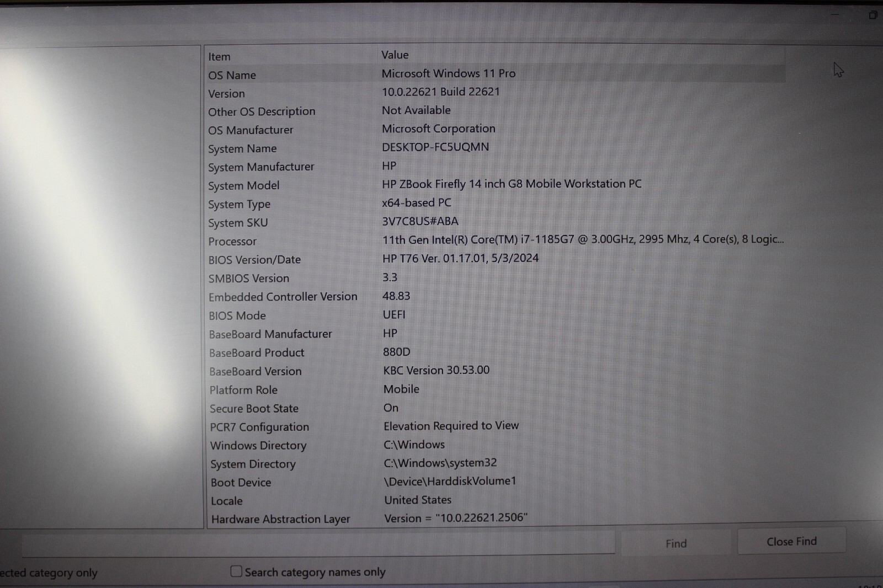Click value 10.0.22621 Build 22621

coord(441,92)
